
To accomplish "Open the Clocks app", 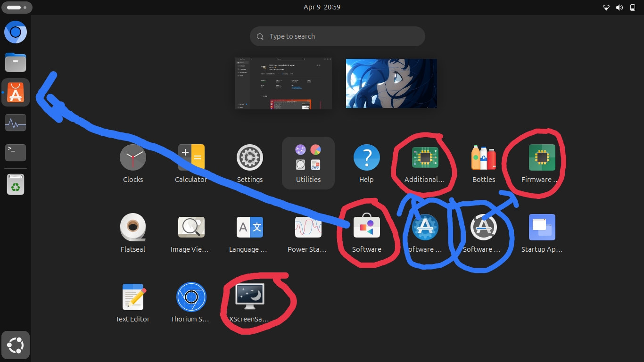I will coord(133,157).
